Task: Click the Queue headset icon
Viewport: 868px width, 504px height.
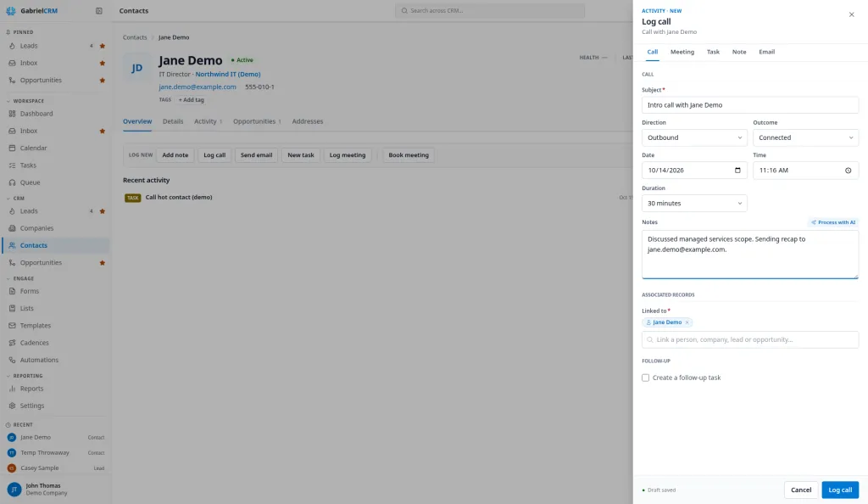Action: [12, 182]
